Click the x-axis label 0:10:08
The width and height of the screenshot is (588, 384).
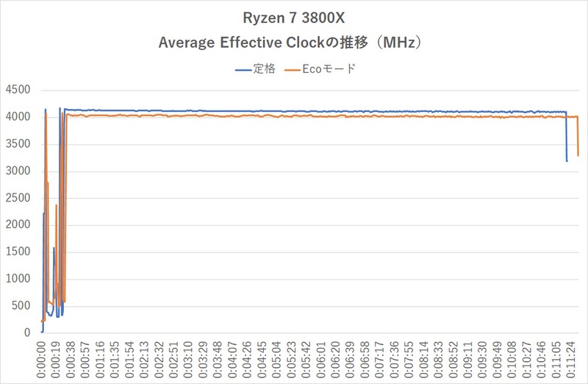512,360
